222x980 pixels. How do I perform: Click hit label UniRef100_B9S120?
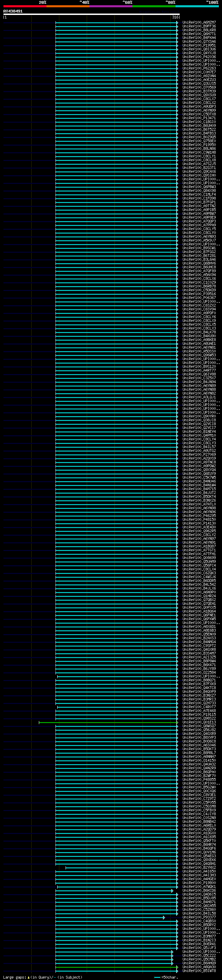(x=199, y=366)
